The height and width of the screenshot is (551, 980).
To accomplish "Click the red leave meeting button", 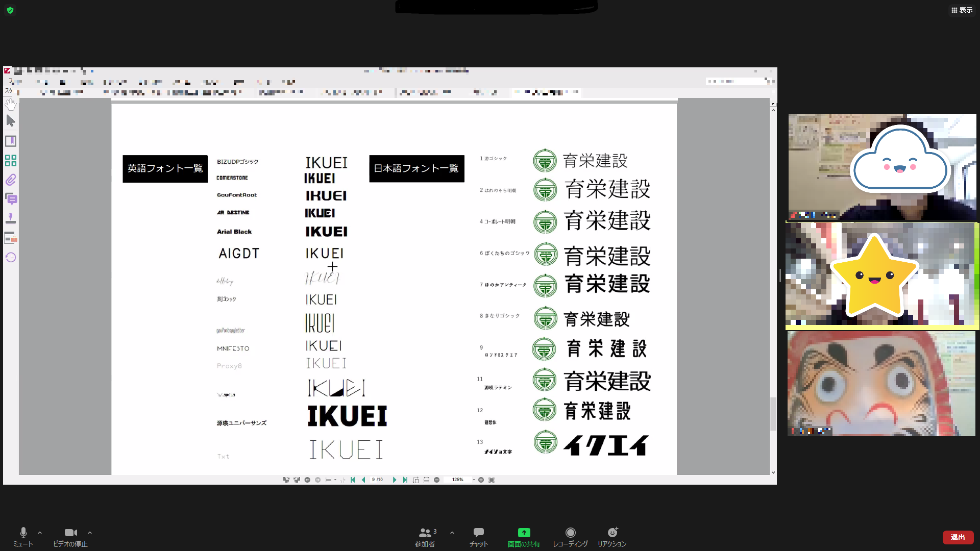I will 958,537.
